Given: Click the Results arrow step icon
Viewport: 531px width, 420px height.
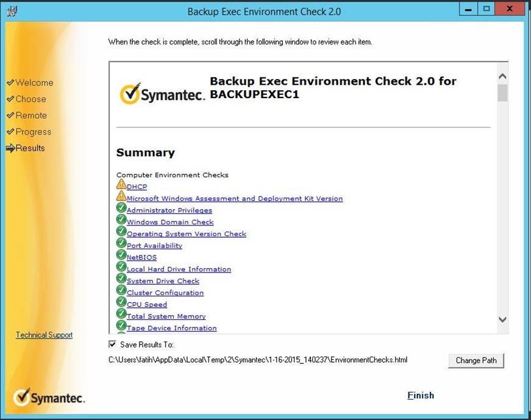Looking at the screenshot, I should click(10, 148).
